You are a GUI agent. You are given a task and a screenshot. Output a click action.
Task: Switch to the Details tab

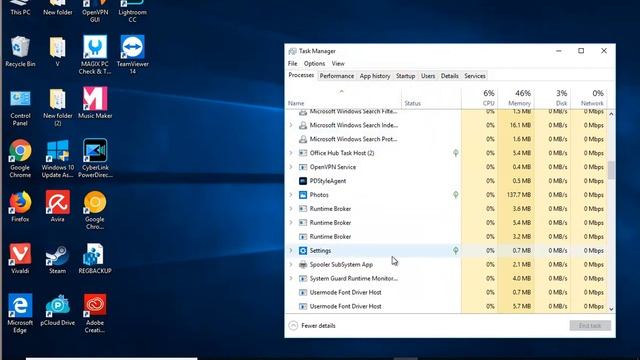449,76
